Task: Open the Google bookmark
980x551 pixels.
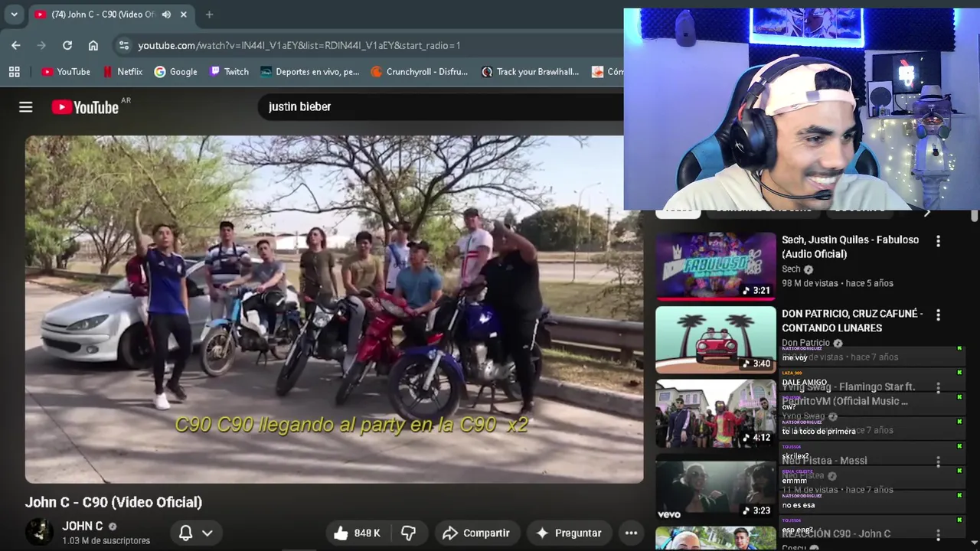Action: click(175, 71)
